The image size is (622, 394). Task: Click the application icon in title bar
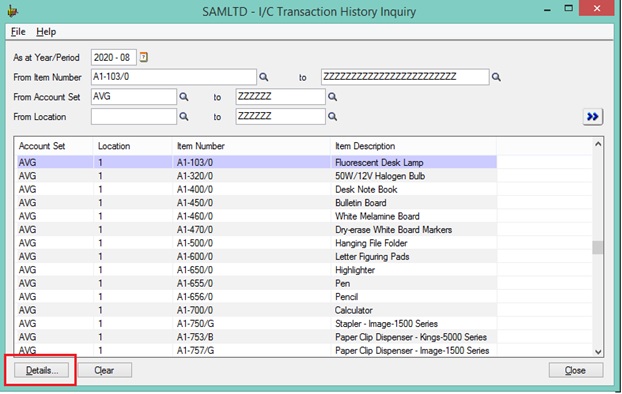(x=13, y=11)
